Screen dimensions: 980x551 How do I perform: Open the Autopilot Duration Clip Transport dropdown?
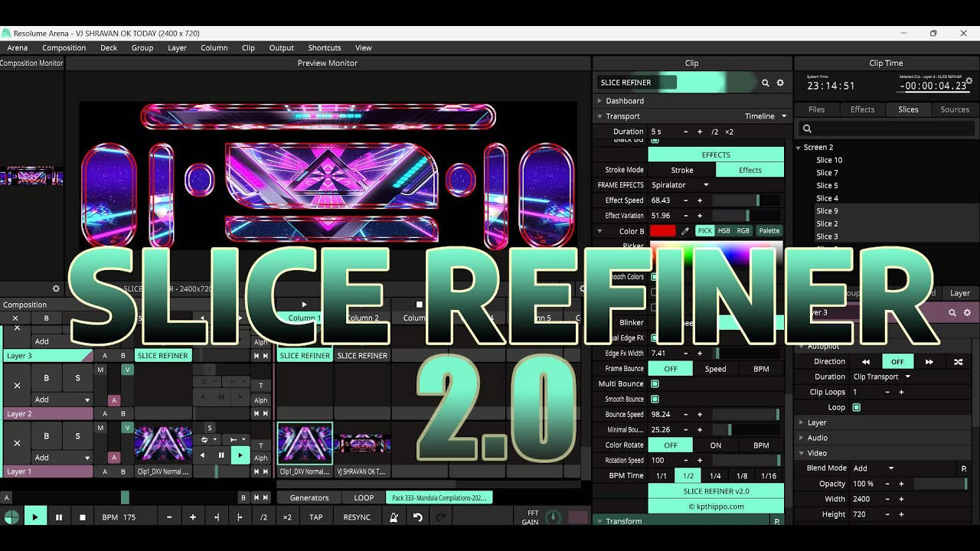click(x=881, y=377)
